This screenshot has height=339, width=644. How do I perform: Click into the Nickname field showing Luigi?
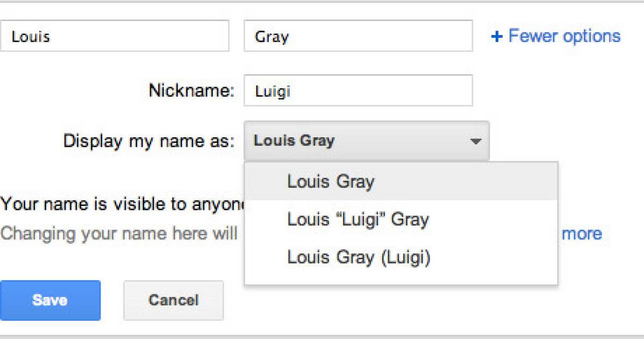tap(358, 90)
